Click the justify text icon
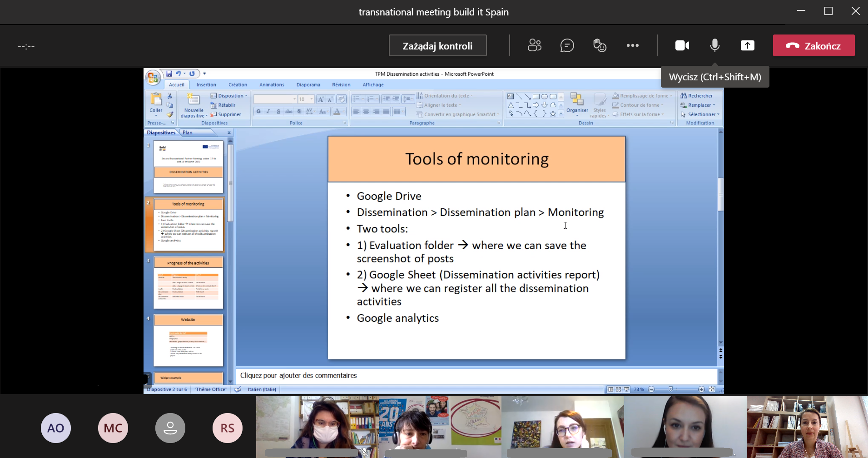The height and width of the screenshot is (458, 868). pyautogui.click(x=386, y=111)
